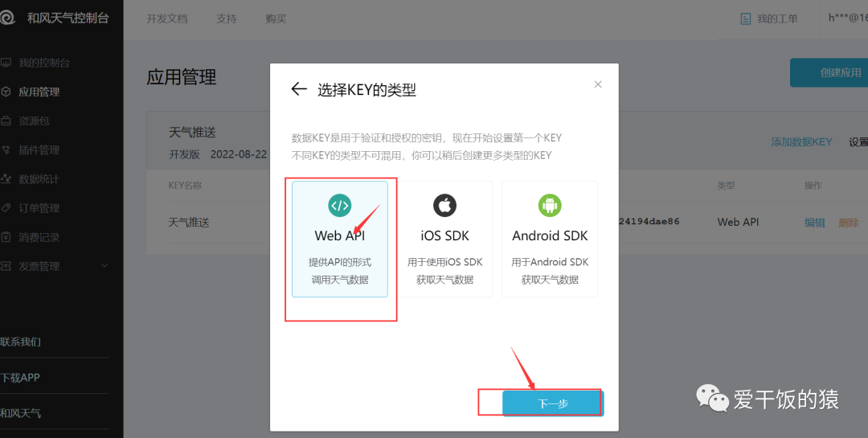Click the 我的控制台 monitor icon
868x438 pixels.
pyautogui.click(x=6, y=63)
